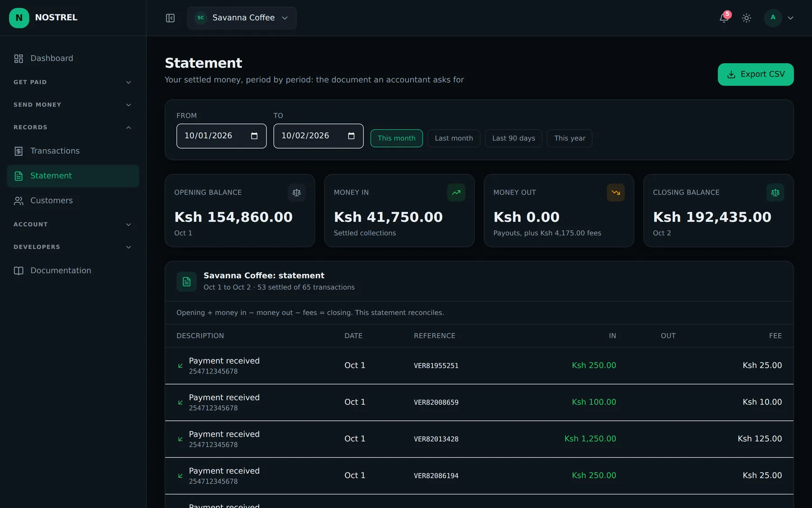This screenshot has width=812, height=508.
Task: Click the statement header document icon
Action: 186,282
